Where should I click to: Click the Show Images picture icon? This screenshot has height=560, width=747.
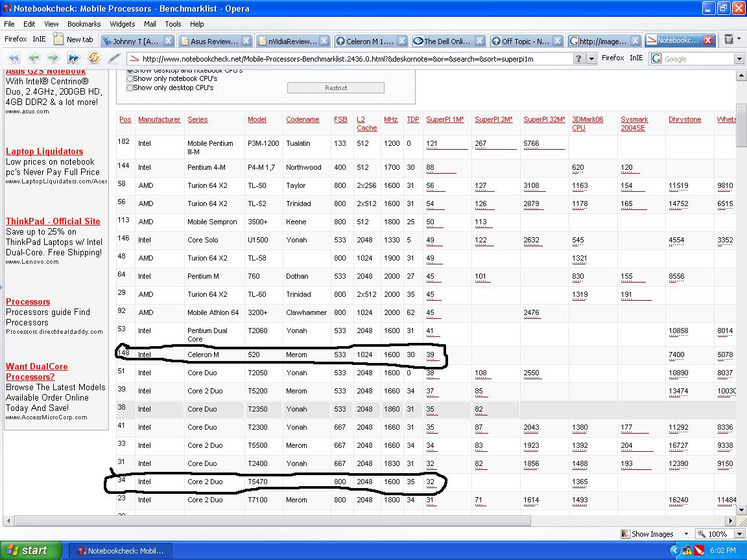click(x=626, y=534)
